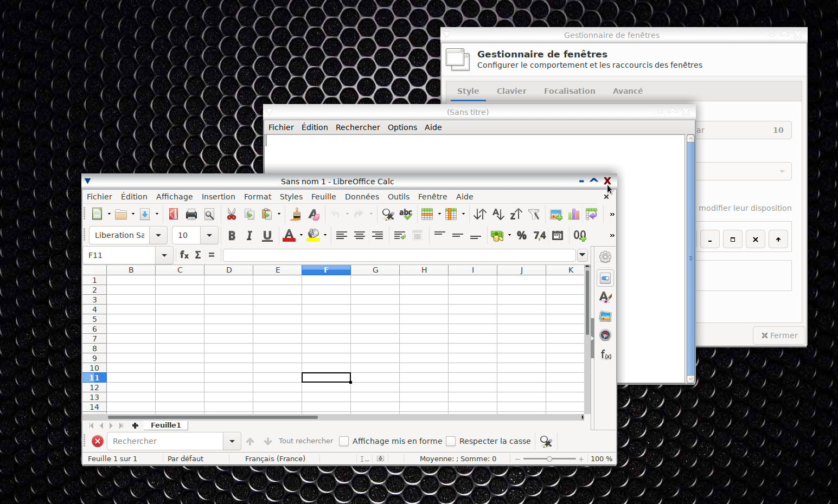Run spell check abc icon
The width and height of the screenshot is (838, 504).
[x=406, y=214]
